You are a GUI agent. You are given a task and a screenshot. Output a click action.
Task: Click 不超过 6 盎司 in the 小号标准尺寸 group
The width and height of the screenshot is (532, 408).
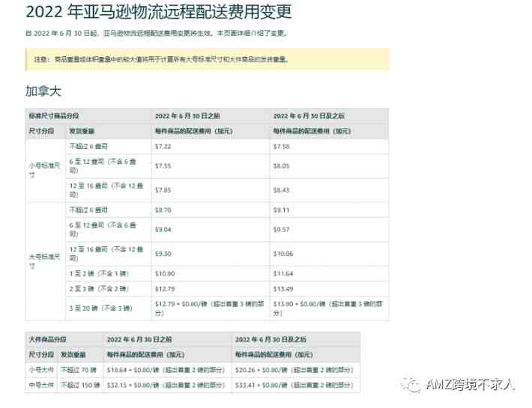point(88,147)
